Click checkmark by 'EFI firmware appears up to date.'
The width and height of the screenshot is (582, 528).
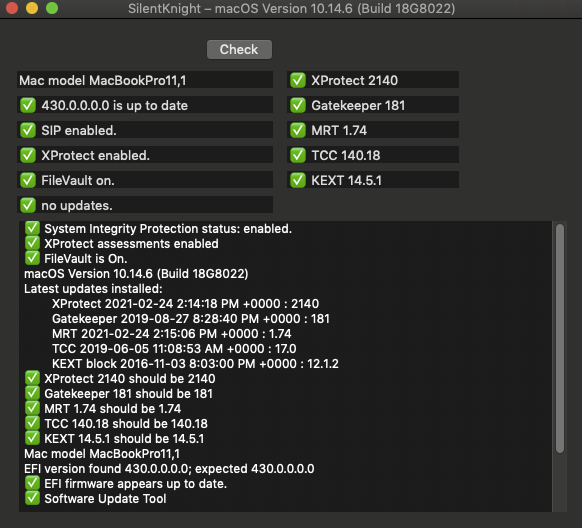click(x=32, y=483)
